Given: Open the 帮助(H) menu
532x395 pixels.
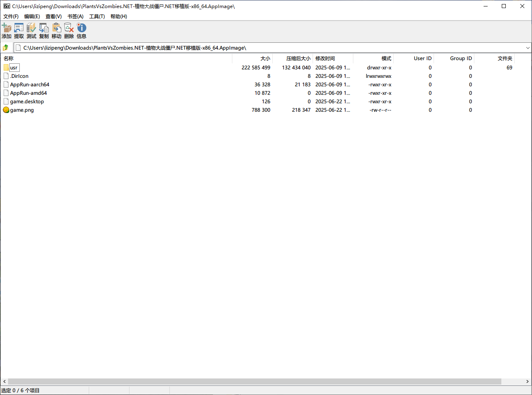Looking at the screenshot, I should click(x=119, y=17).
